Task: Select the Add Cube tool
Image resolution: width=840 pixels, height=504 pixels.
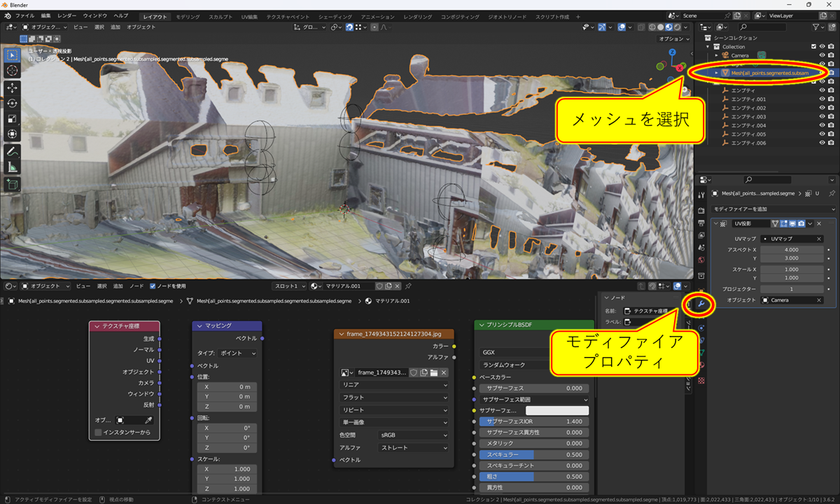Action: point(13,185)
